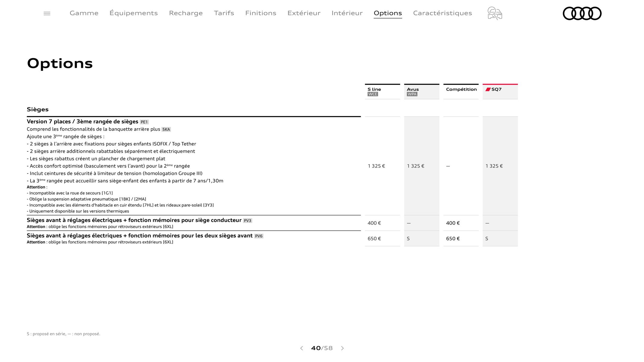Click the page counter 40/58
Viewport: 644px width, 362px height.
(x=322, y=348)
